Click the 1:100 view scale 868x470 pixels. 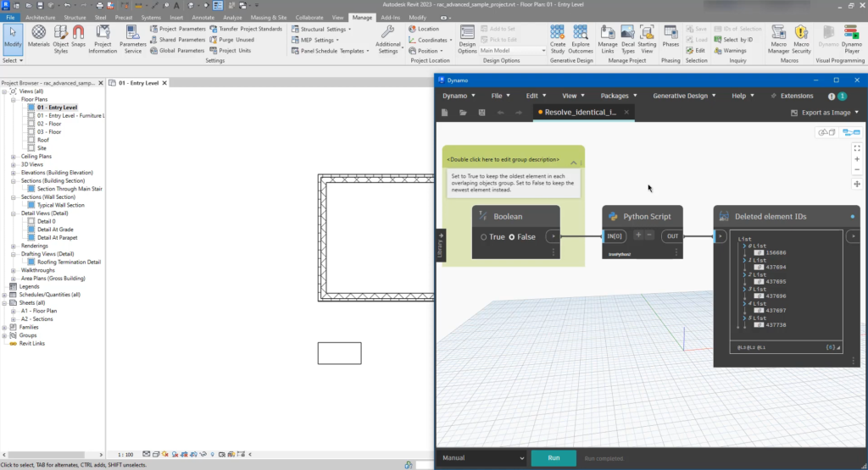click(x=125, y=455)
